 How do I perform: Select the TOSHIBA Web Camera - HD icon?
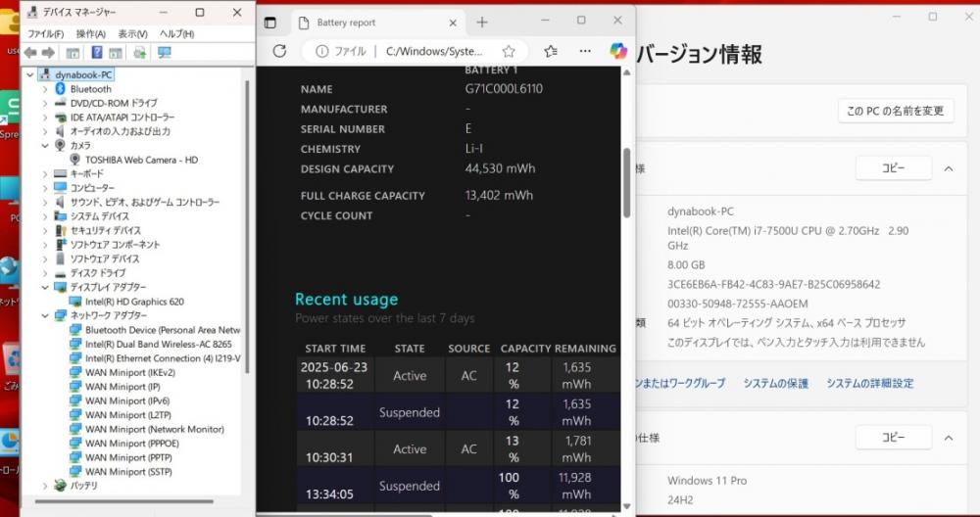(x=75, y=160)
